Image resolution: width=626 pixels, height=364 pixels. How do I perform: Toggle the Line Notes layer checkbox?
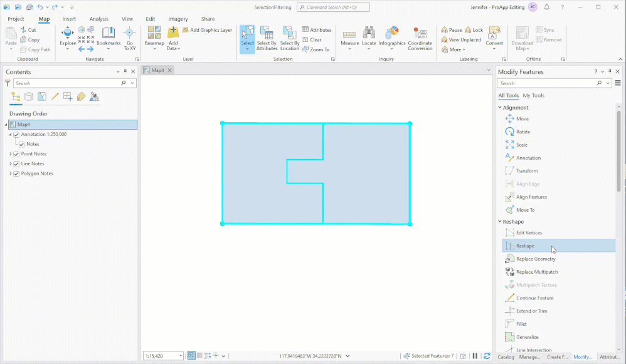[x=16, y=164]
